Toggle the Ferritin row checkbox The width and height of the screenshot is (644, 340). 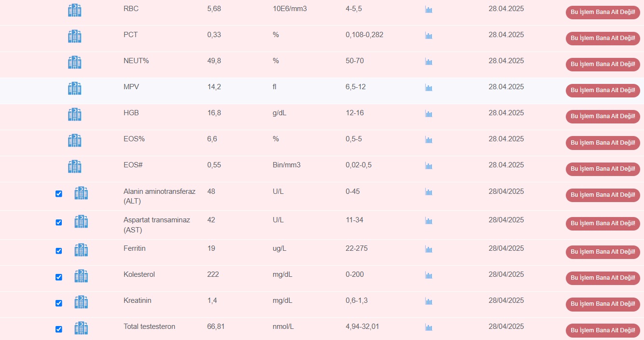click(x=59, y=251)
